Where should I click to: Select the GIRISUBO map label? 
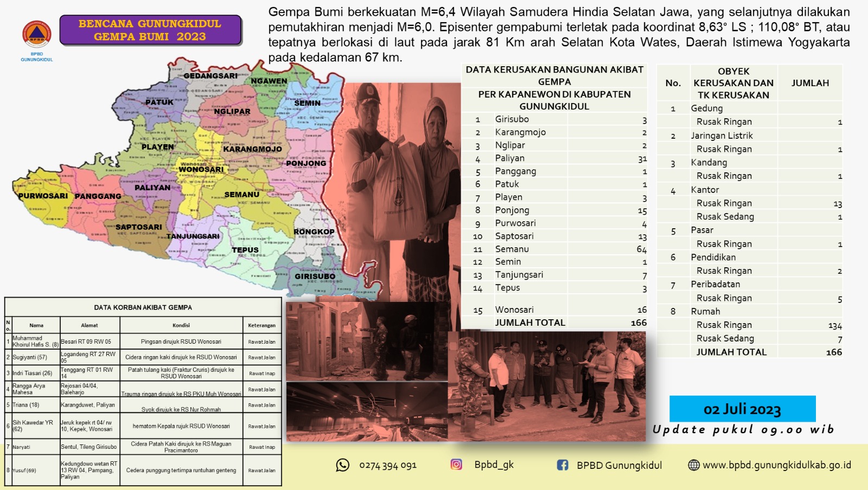pyautogui.click(x=315, y=276)
